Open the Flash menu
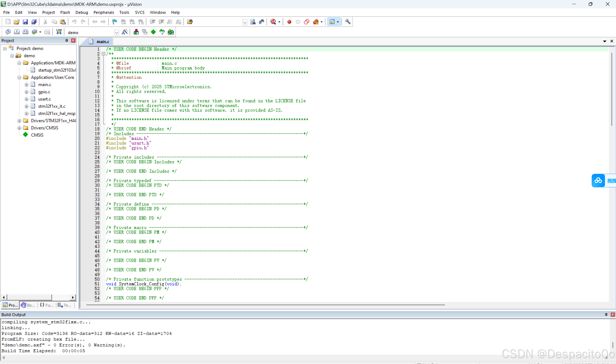 pyautogui.click(x=65, y=12)
